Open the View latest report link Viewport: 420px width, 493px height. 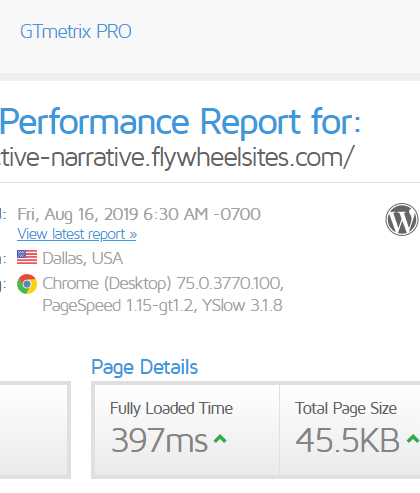77,234
